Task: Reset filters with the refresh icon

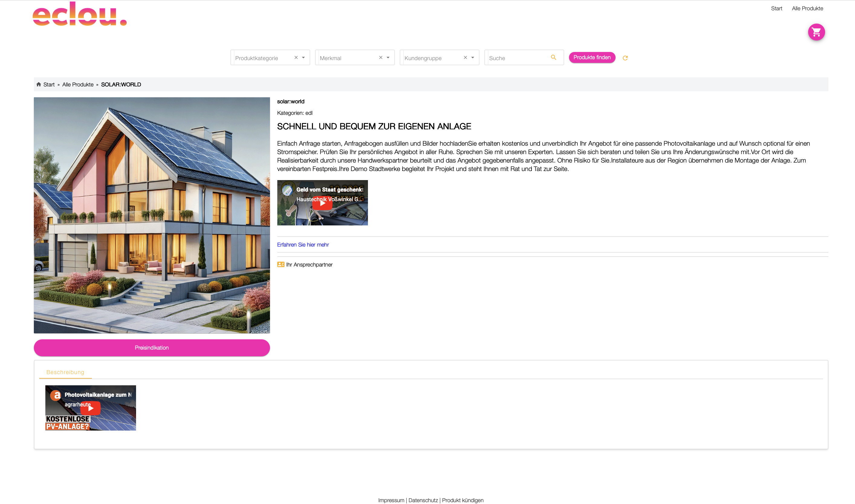Action: tap(625, 58)
